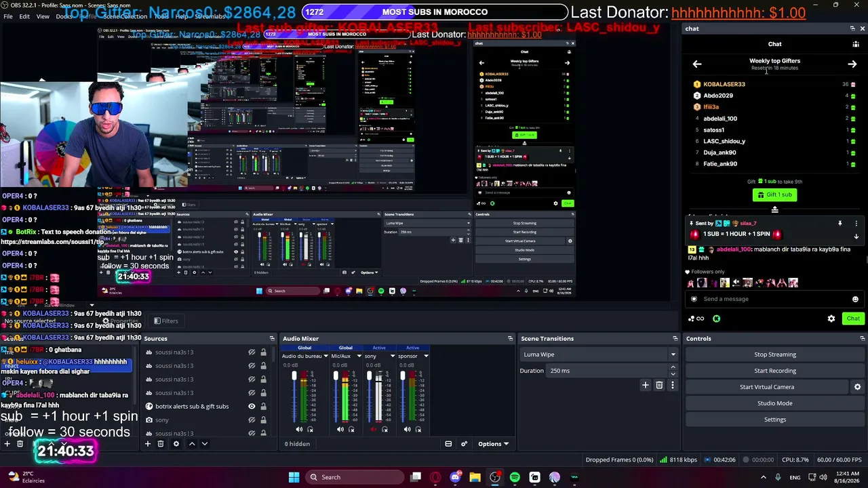
Task: Show hidden system tray icons chevron
Action: pos(763,477)
